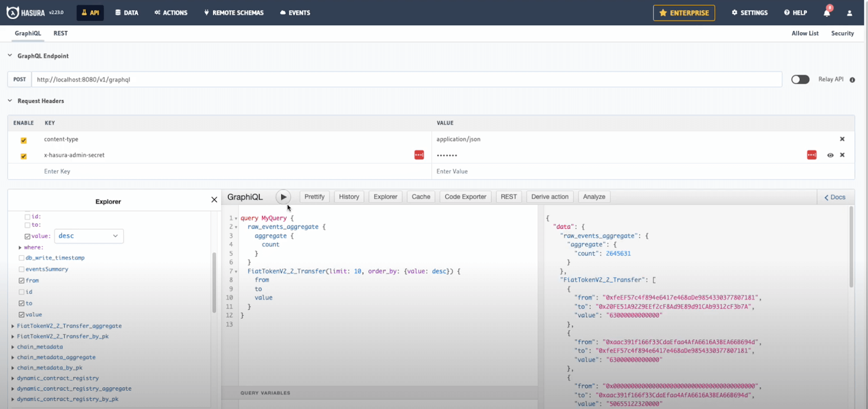Prettify the GraphQL query

click(314, 196)
